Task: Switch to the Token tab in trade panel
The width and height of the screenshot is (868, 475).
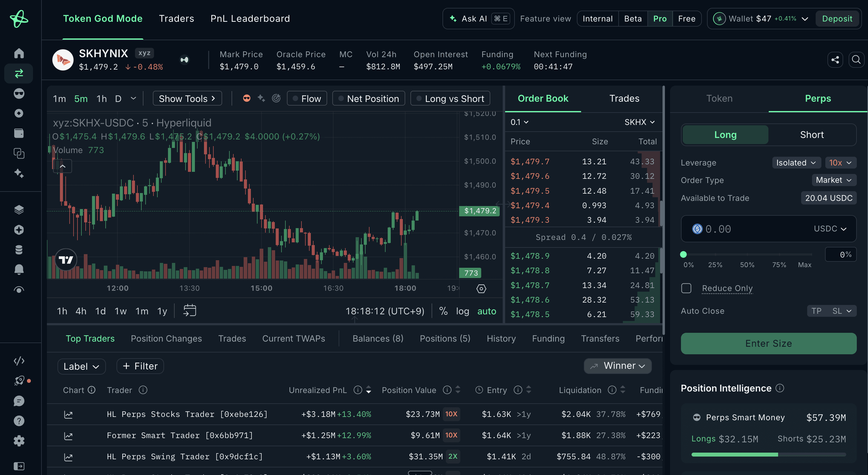Action: point(719,98)
